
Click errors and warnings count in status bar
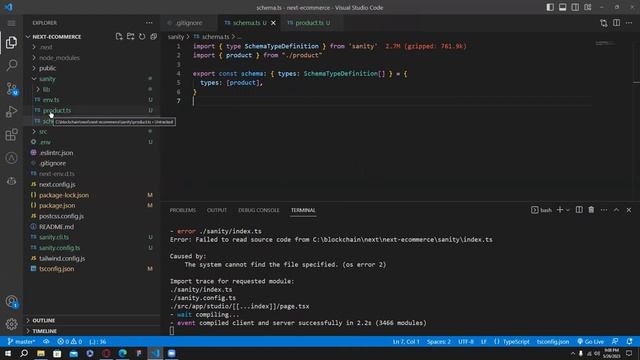69,342
